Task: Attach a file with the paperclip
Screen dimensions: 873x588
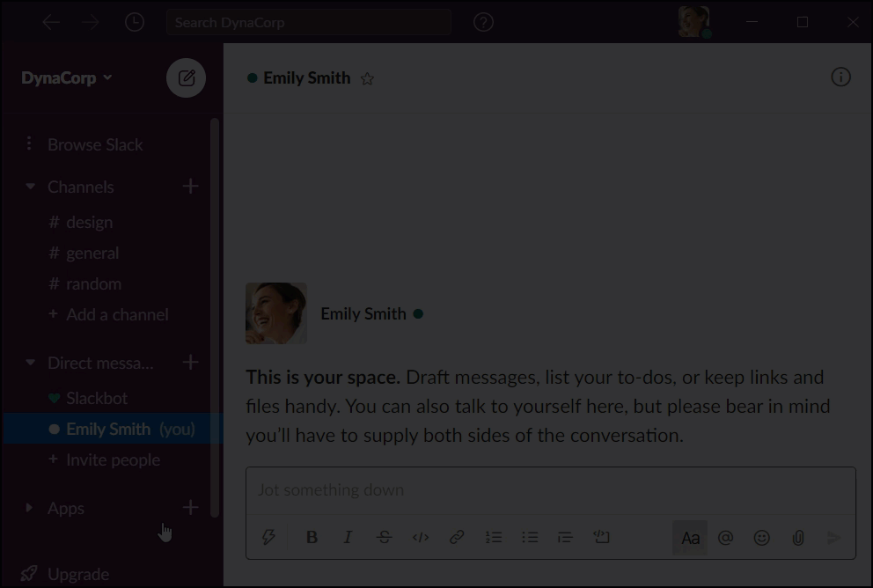Action: [798, 538]
